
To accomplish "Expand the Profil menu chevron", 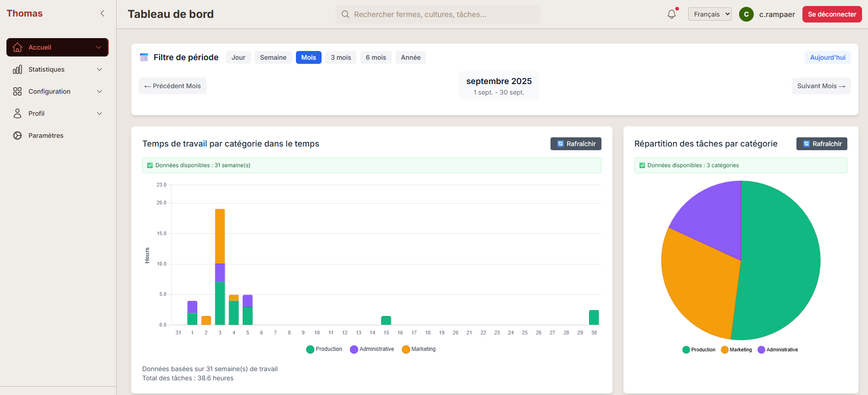I will [100, 113].
